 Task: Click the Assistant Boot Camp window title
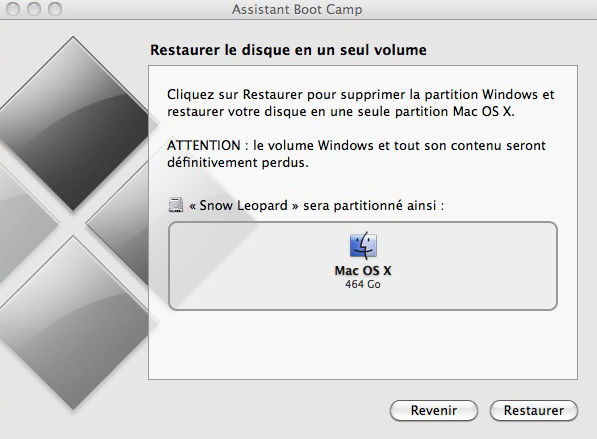click(x=297, y=9)
